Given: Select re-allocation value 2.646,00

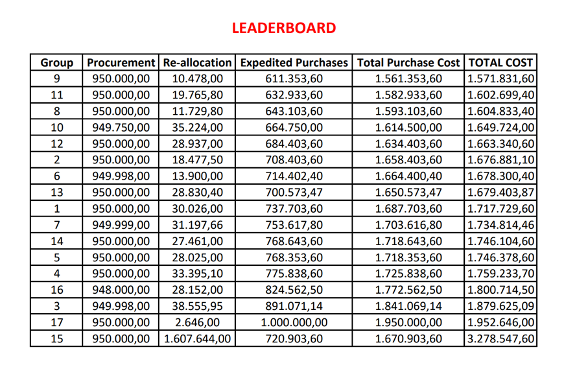Looking at the screenshot, I should (197, 322).
